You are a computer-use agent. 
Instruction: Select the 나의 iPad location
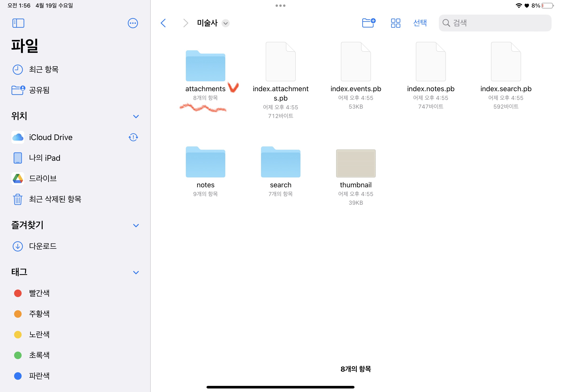pos(44,158)
